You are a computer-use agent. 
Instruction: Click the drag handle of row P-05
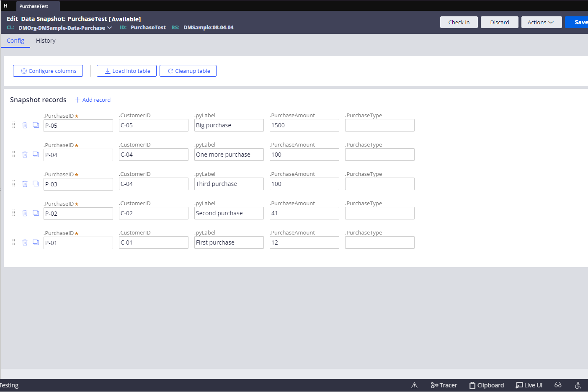(x=13, y=125)
